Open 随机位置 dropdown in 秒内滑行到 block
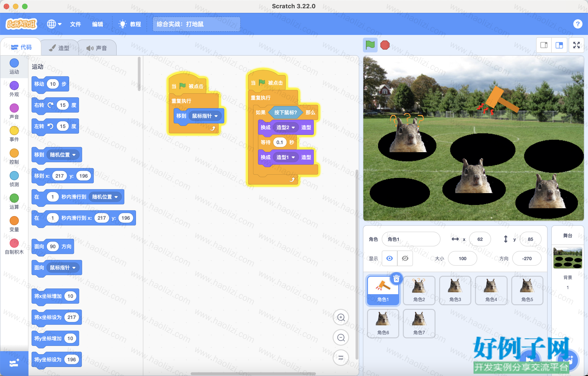 point(105,197)
